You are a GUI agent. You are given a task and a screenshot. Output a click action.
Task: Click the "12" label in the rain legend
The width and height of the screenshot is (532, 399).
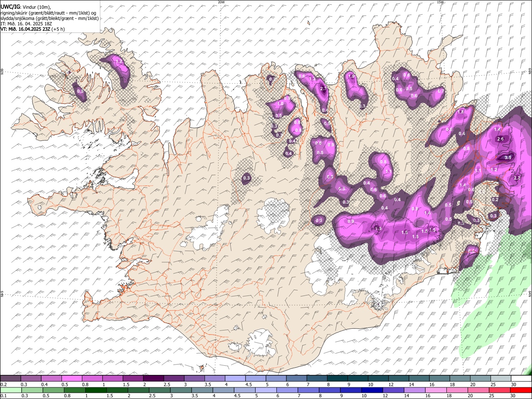[x=385, y=396]
